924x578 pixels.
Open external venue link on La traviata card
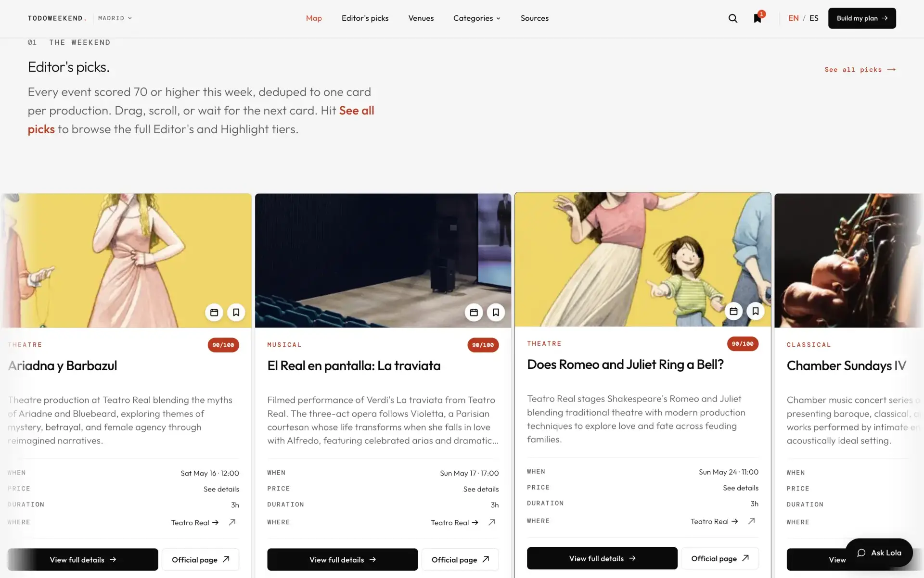tap(492, 522)
